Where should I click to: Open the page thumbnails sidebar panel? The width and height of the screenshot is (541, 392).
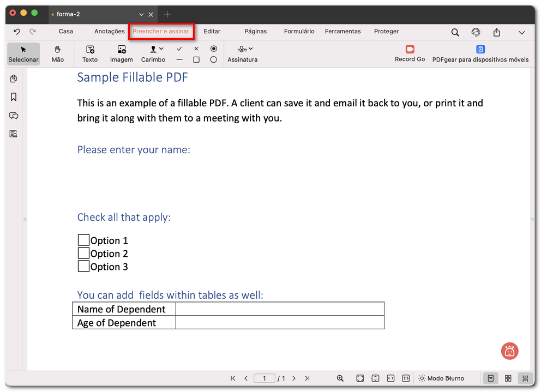click(14, 79)
